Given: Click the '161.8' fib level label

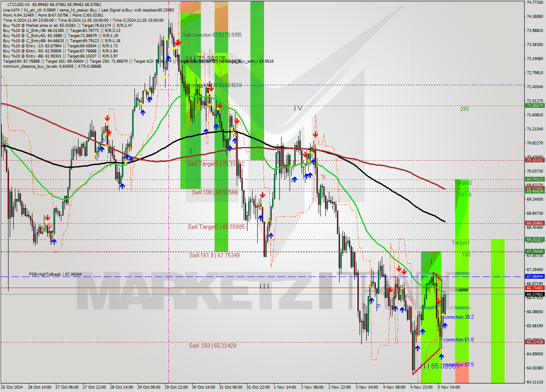Looking at the screenshot, I should coord(465,195).
